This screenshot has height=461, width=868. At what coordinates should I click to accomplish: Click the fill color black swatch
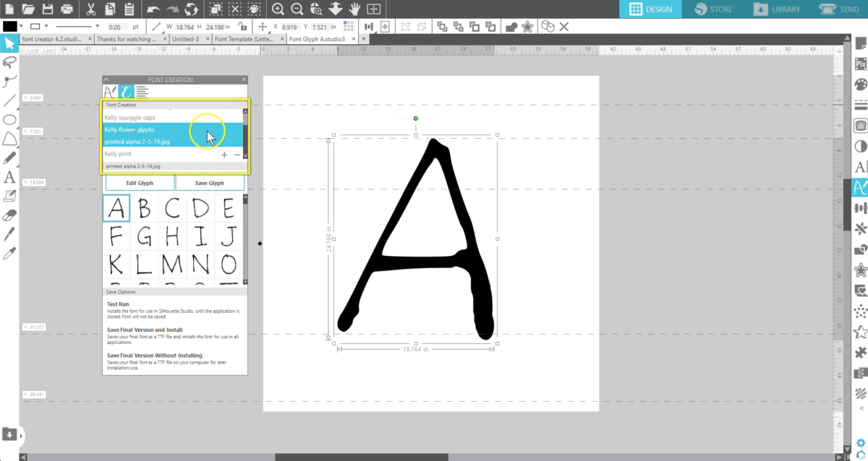point(10,26)
